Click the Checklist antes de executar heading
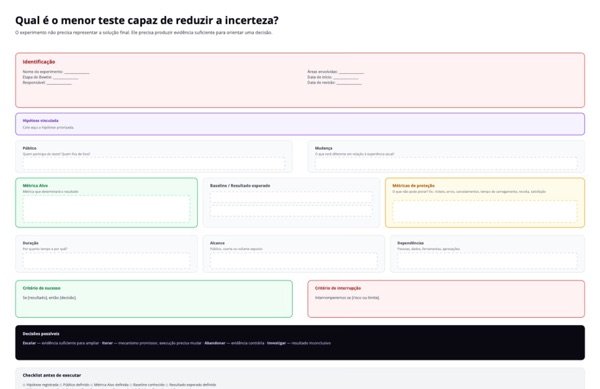This screenshot has width=600, height=389. 52,375
